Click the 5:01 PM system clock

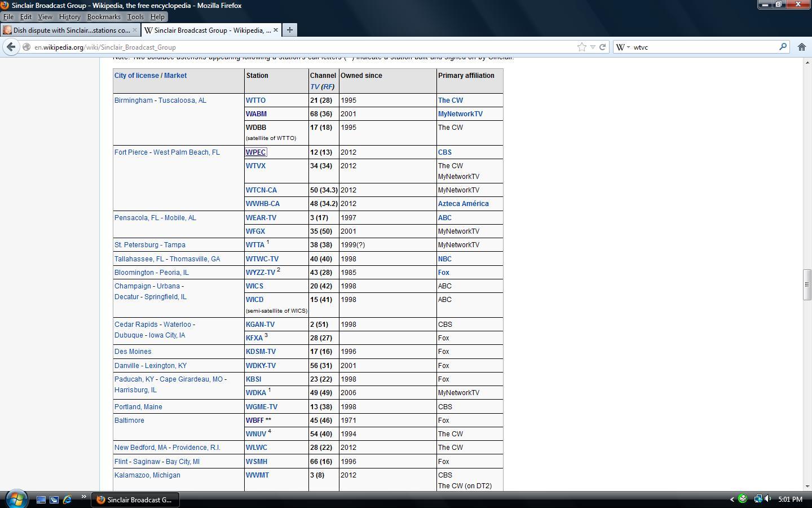(x=790, y=500)
